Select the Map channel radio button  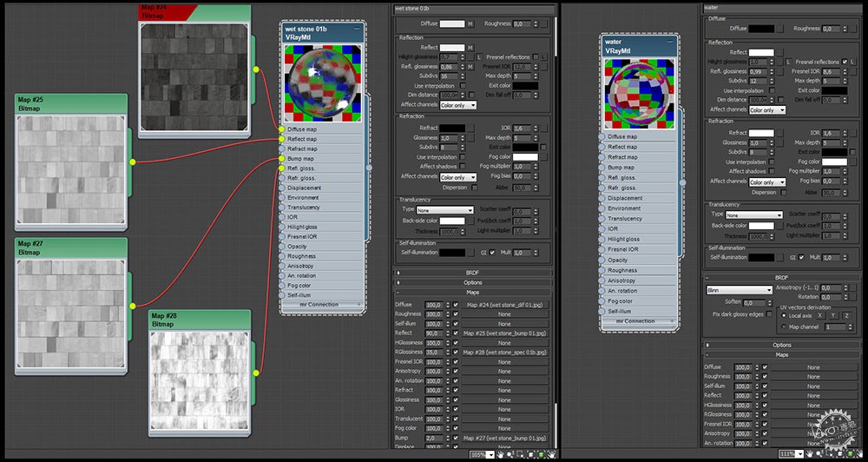coord(784,327)
